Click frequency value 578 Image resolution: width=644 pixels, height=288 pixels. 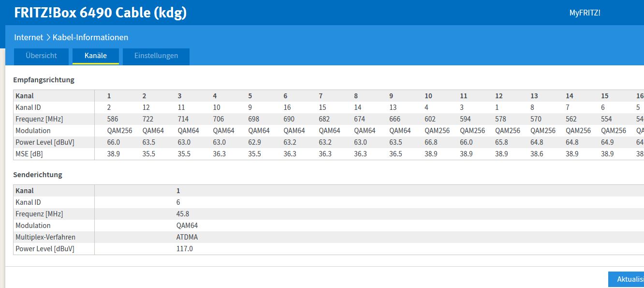tap(501, 119)
